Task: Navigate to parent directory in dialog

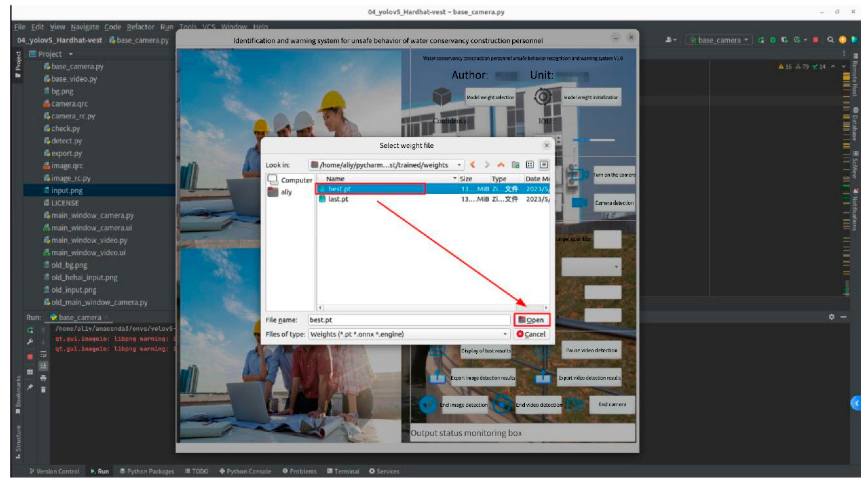Action: point(501,165)
